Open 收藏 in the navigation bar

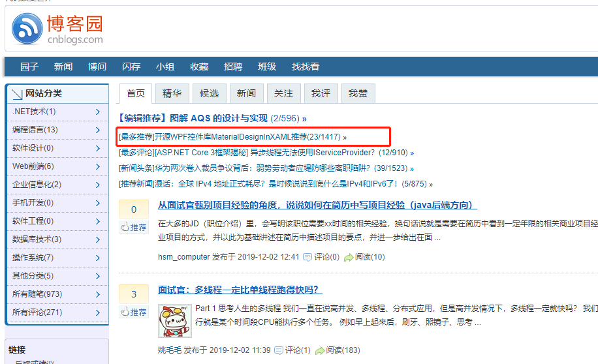click(199, 67)
